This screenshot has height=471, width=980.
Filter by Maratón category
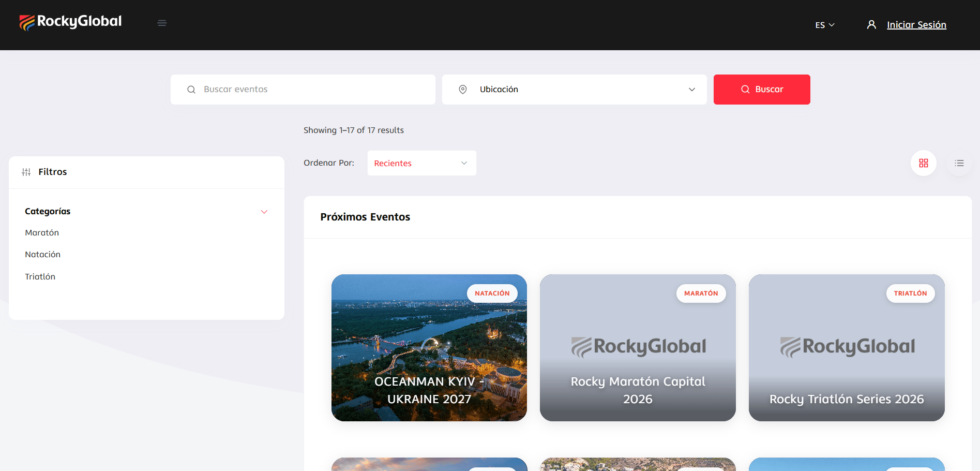[42, 233]
